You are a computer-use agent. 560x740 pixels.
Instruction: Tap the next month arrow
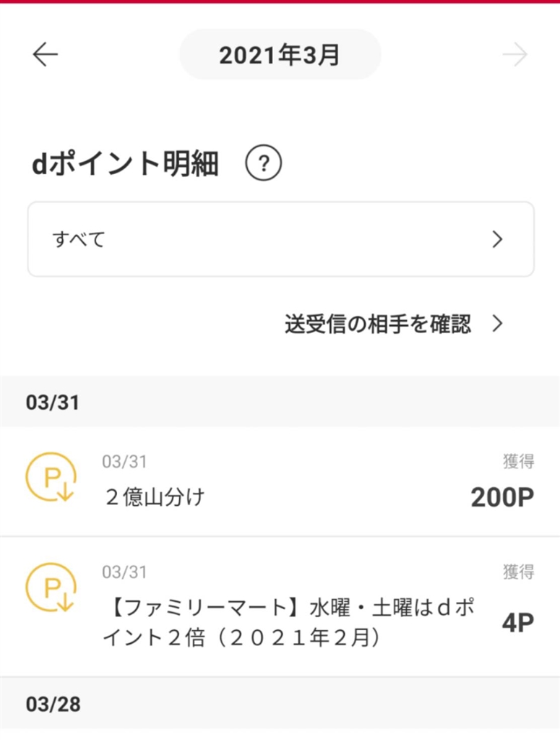(x=515, y=55)
